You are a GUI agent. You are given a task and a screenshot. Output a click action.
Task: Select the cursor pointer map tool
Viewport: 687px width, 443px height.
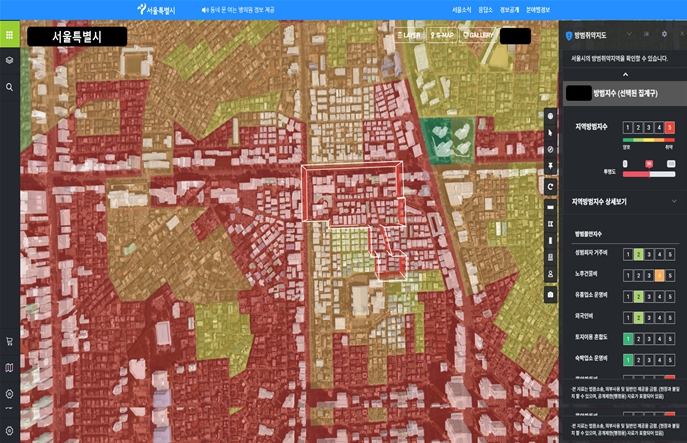[x=551, y=132]
